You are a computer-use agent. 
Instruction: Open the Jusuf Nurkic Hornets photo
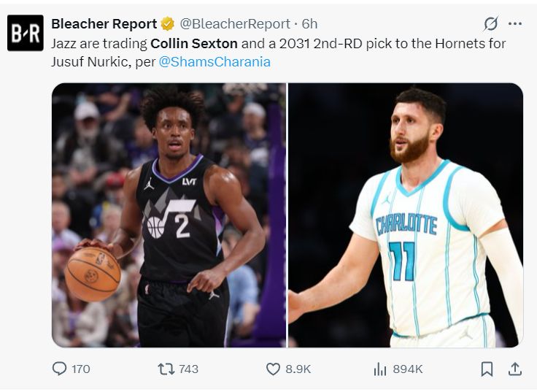pyautogui.click(x=406, y=215)
